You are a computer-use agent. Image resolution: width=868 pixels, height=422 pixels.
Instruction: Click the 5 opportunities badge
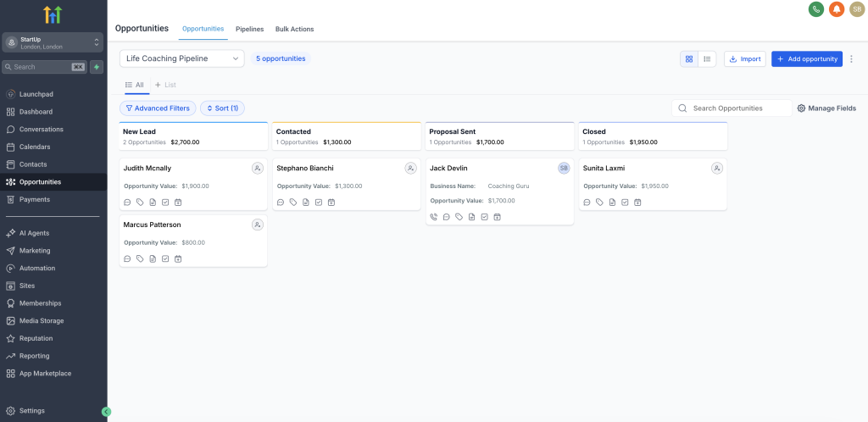point(281,58)
